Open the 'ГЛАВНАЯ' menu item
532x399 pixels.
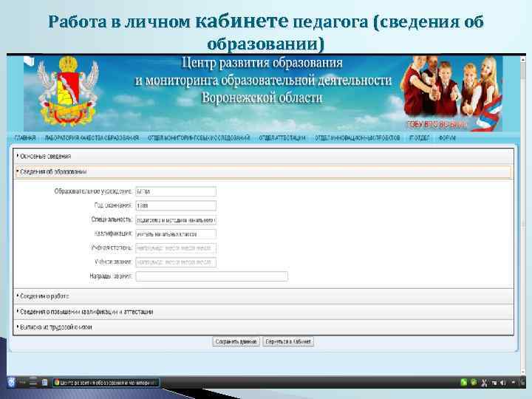[25, 137]
